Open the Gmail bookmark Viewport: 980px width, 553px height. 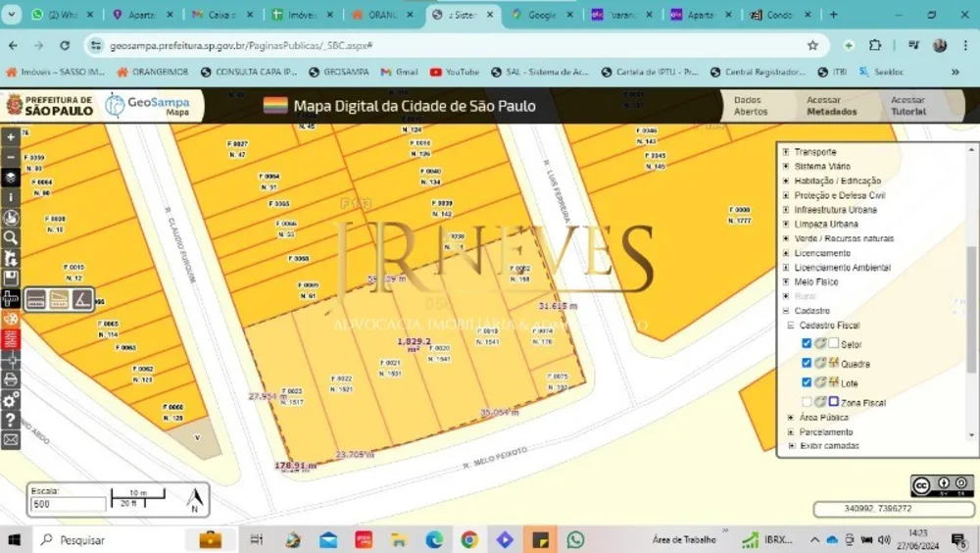[399, 72]
